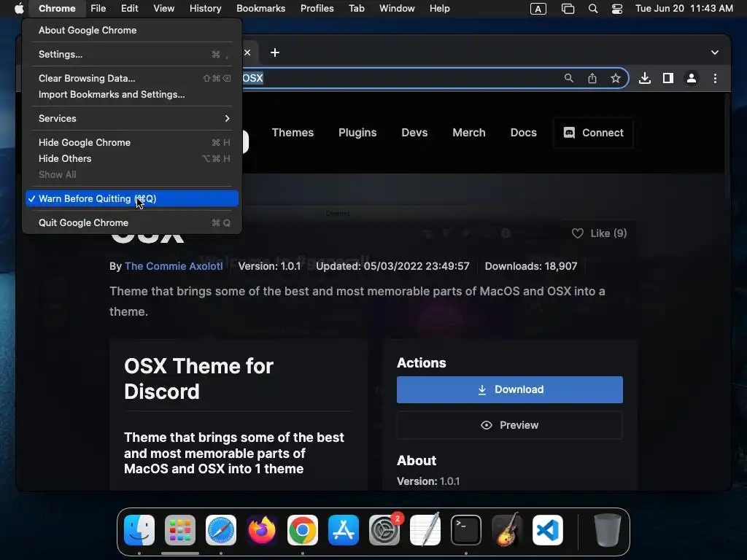The image size is (747, 560).
Task: Go to Plugins page
Action: 357,133
